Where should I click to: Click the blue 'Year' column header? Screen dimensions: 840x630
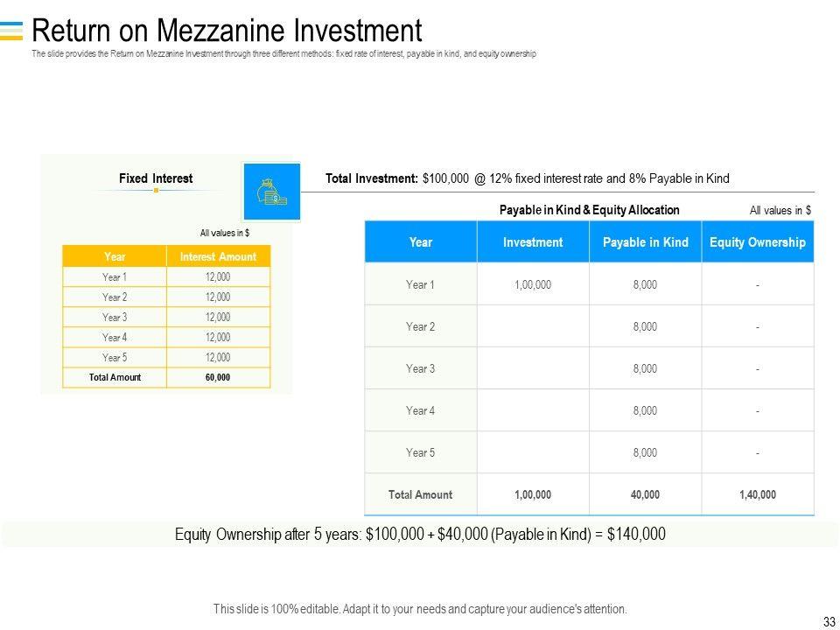click(421, 242)
